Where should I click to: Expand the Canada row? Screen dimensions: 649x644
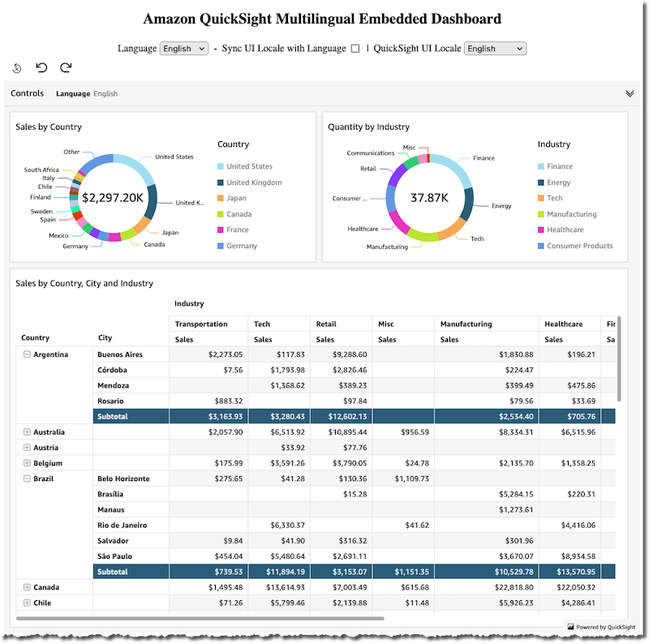[x=27, y=587]
